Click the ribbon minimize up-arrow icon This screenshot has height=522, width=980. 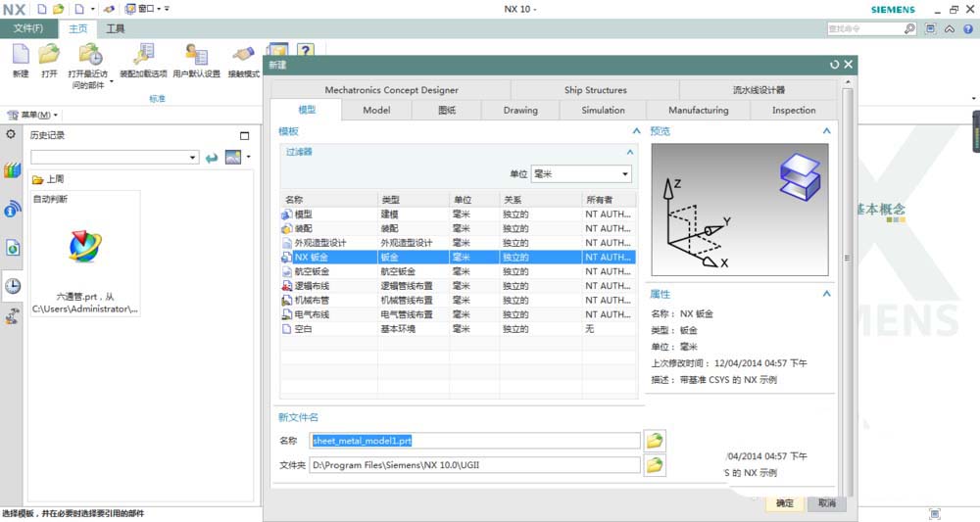950,28
